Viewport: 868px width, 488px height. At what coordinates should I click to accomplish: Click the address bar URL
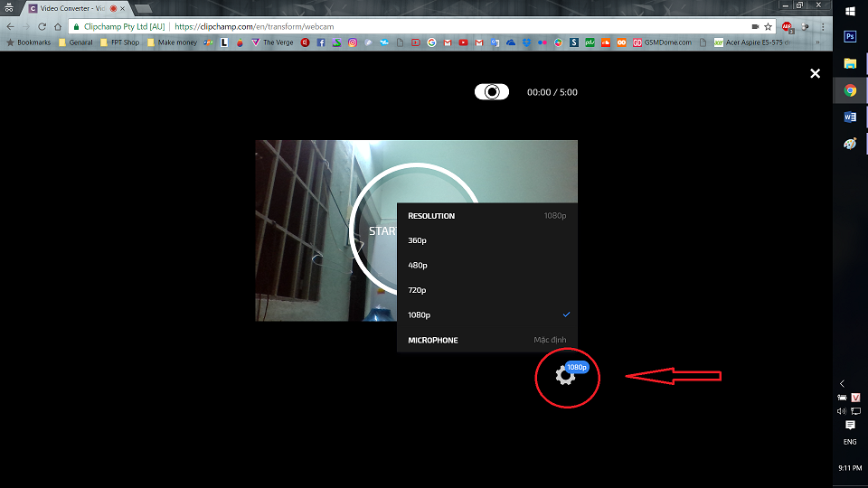click(x=254, y=26)
